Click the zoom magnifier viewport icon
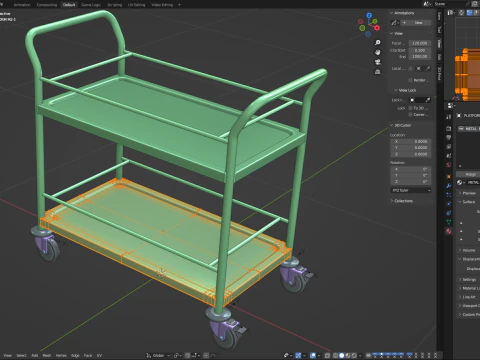480x360 pixels. coord(378,43)
